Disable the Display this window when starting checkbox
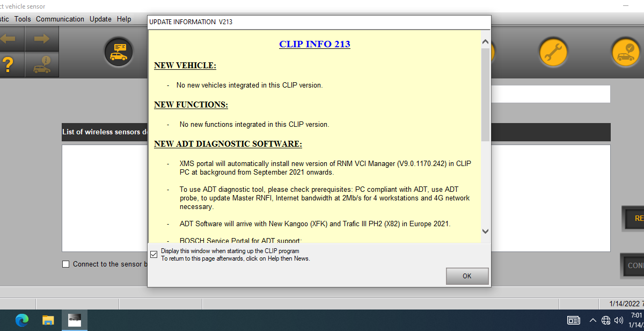 pos(153,254)
